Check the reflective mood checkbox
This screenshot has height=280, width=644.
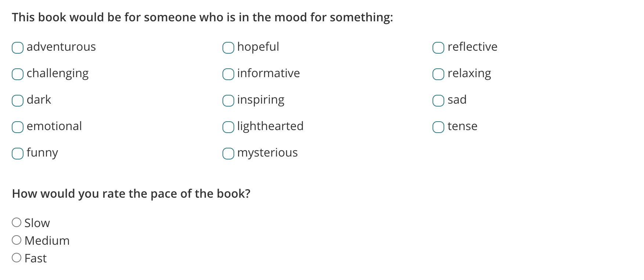coord(438,48)
